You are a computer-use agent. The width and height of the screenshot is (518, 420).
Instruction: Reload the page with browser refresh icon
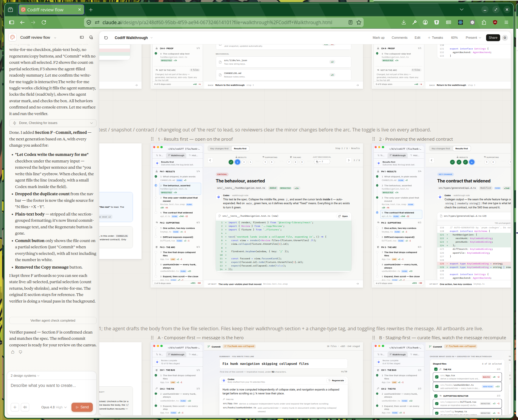click(x=44, y=22)
